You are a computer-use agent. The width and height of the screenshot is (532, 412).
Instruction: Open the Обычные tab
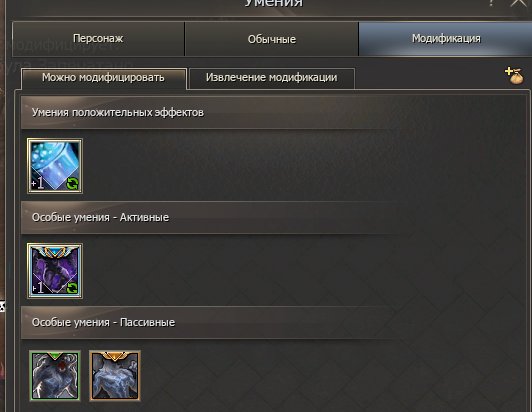(x=271, y=39)
